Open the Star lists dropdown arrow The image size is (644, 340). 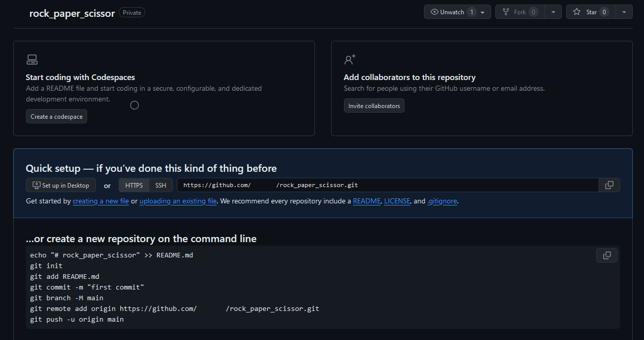point(624,12)
